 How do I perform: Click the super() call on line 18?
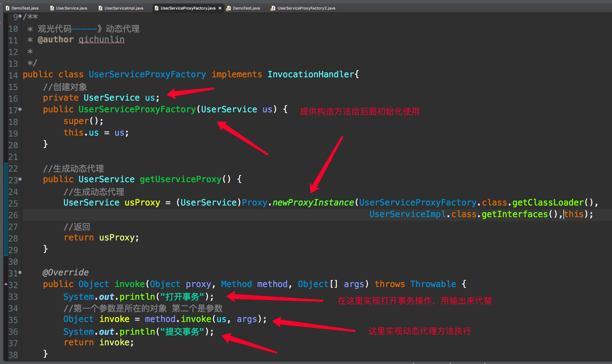(83, 121)
